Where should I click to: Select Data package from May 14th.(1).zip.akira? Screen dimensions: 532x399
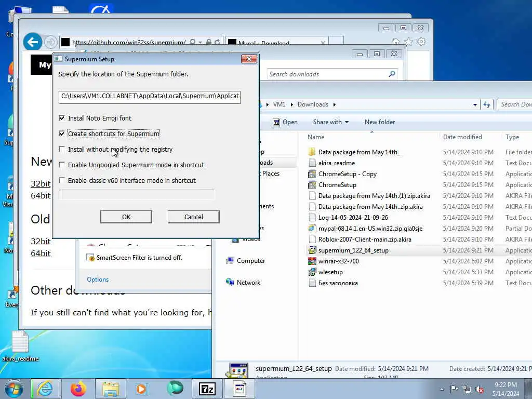click(x=374, y=196)
